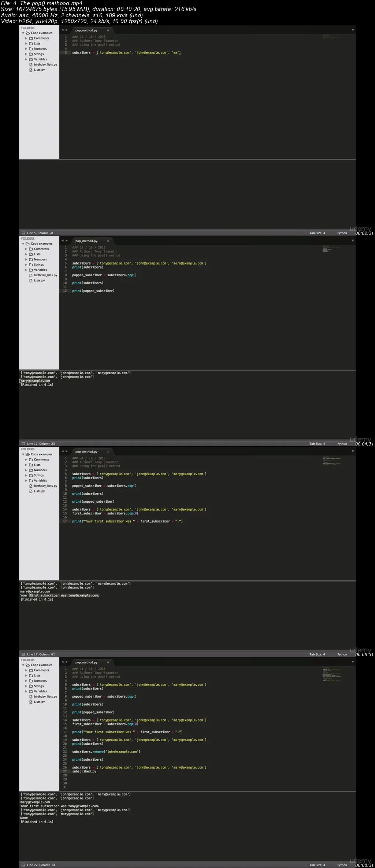Click Python syntax label in 00:04:31 frame
375x868 pixels.
[342, 444]
